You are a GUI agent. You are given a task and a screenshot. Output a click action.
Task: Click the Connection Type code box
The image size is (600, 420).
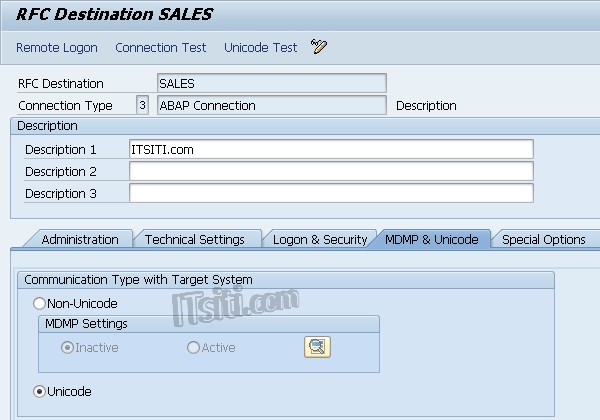(x=142, y=105)
